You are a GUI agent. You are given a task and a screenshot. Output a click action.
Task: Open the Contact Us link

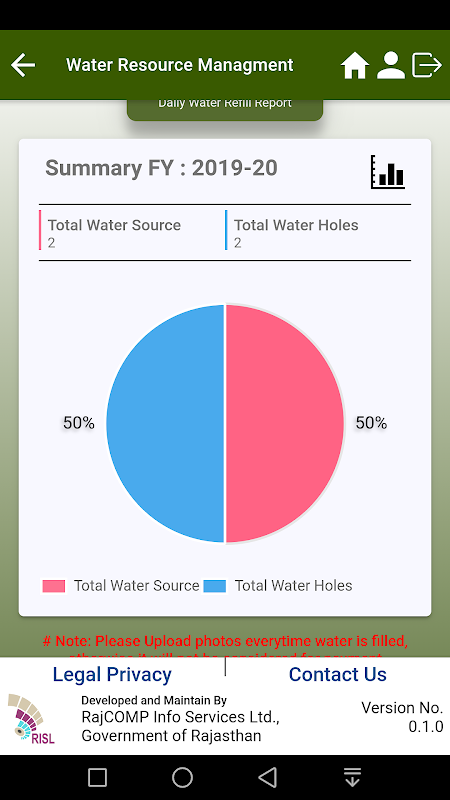338,674
